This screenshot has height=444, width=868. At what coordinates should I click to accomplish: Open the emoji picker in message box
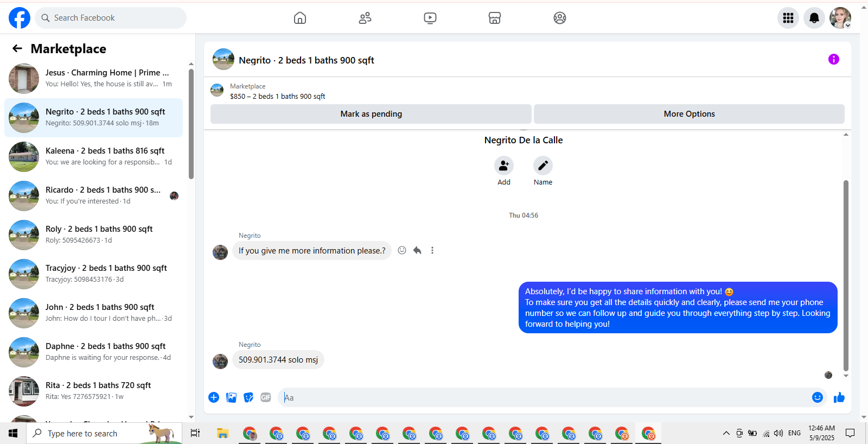pyautogui.click(x=818, y=397)
